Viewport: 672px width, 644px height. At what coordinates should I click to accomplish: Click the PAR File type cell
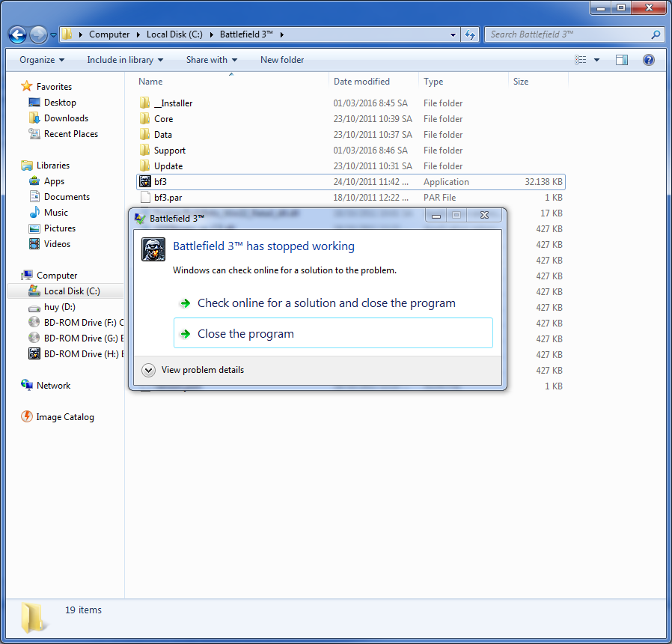[440, 198]
